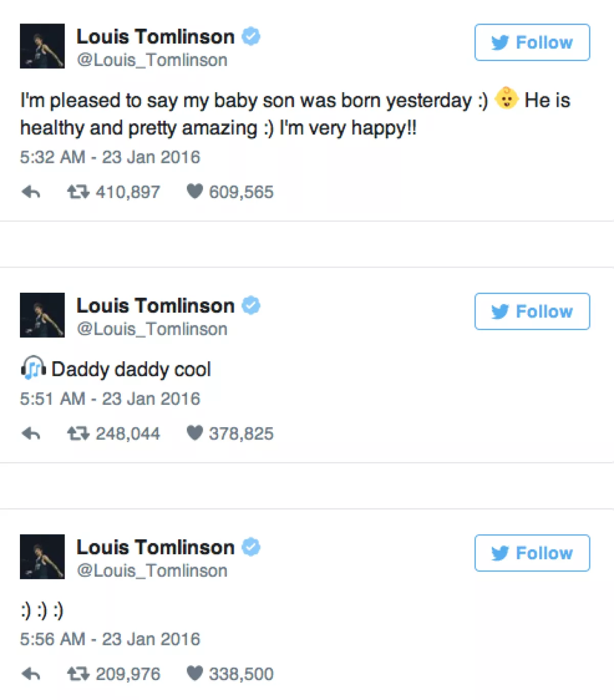
Task: Click @Louis_Tomlinson handle in the third tweet
Action: [x=152, y=571]
